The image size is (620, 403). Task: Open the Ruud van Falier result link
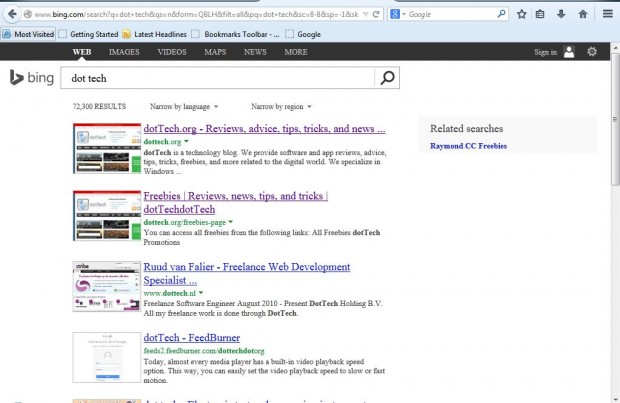point(247,273)
